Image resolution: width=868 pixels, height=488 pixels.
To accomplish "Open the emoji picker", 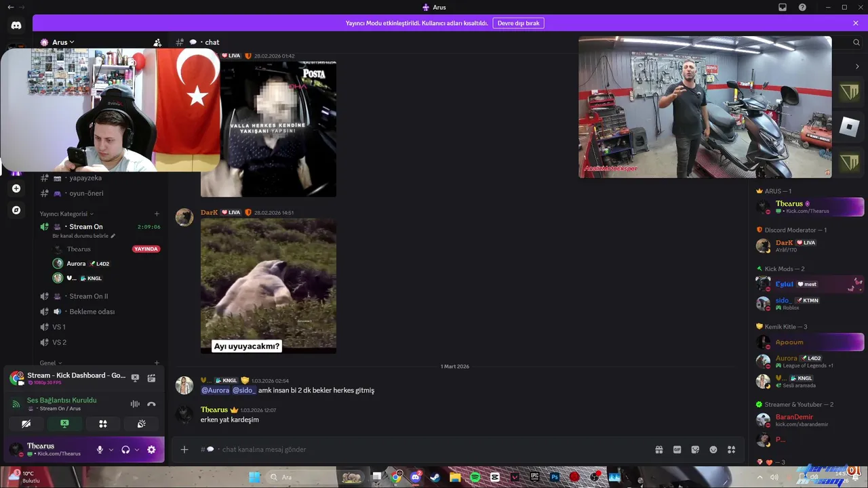I will [x=713, y=449].
